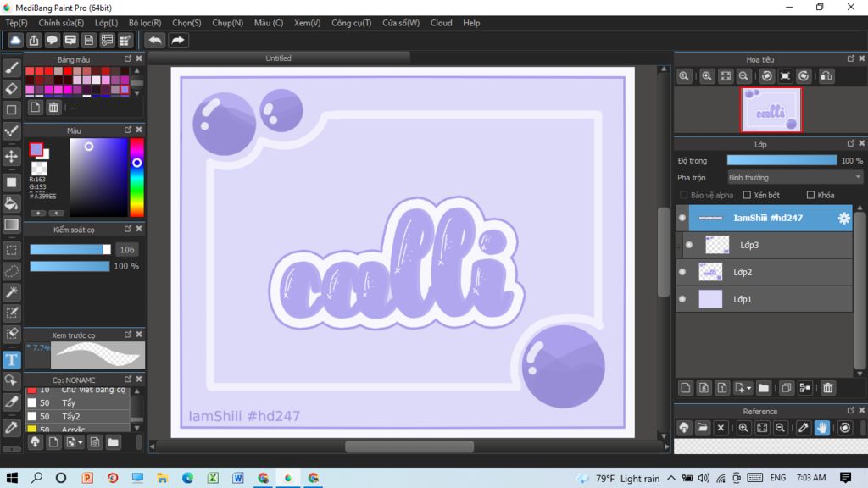Click the brush size slider
Screen dimensions: 868x488
tap(70, 250)
